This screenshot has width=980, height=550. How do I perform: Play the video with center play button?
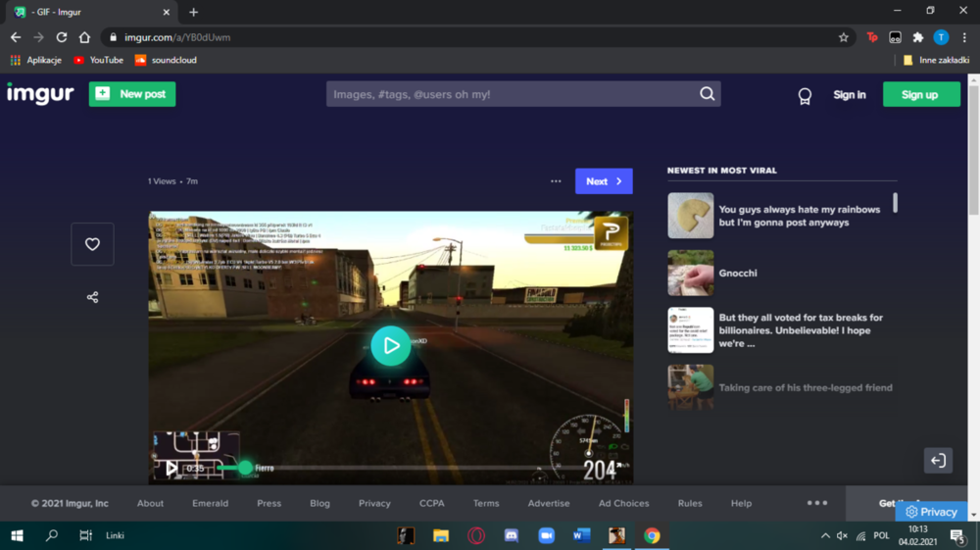[391, 346]
